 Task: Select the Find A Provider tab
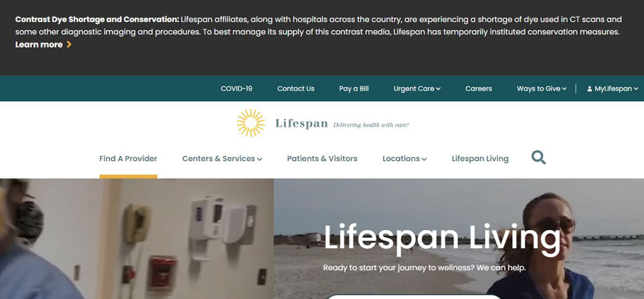[128, 159]
